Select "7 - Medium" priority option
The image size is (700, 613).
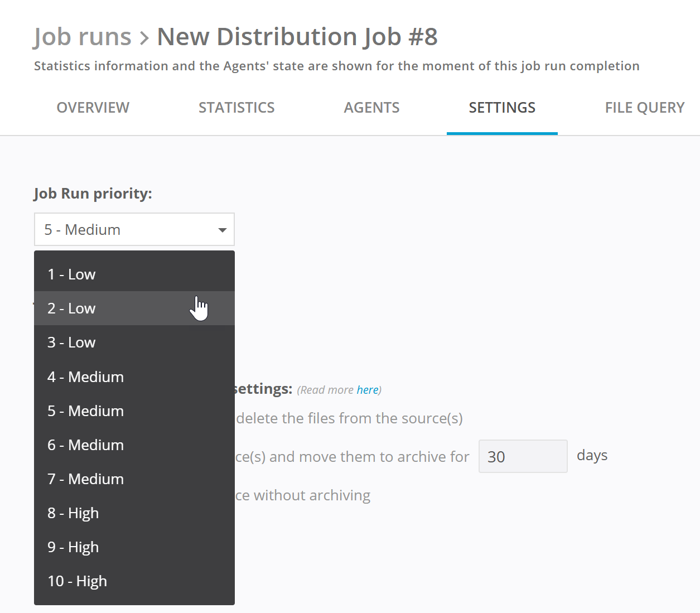click(x=134, y=479)
